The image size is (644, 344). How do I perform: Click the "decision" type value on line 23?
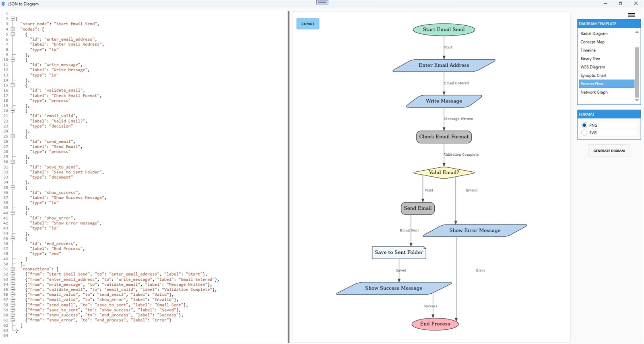pos(61,126)
